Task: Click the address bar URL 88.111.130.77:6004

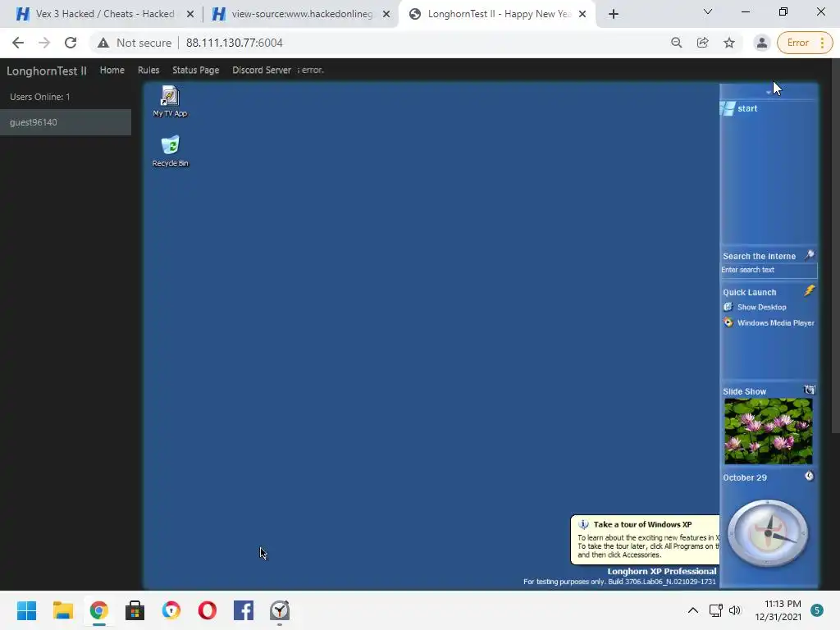Action: pos(234,43)
